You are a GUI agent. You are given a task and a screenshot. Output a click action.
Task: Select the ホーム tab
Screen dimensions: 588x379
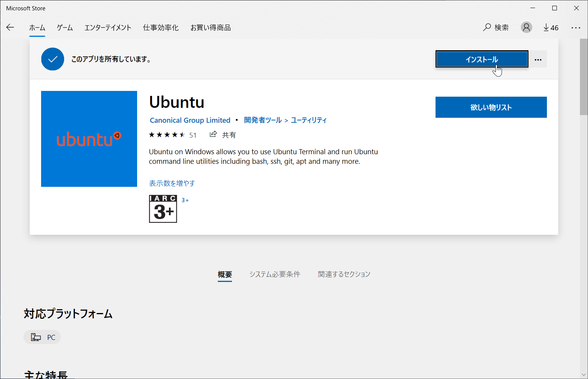pos(37,28)
